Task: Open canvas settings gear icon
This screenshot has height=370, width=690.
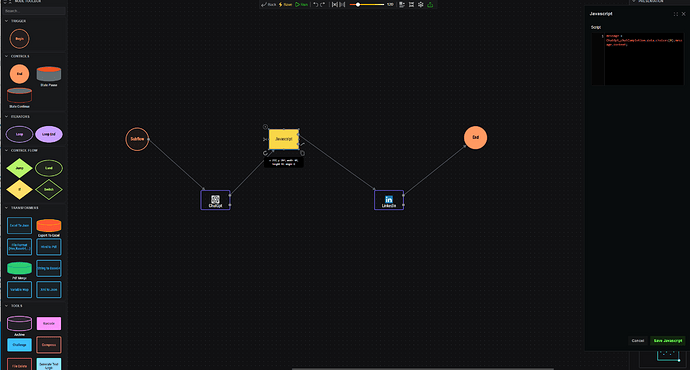Action: pos(421,4)
